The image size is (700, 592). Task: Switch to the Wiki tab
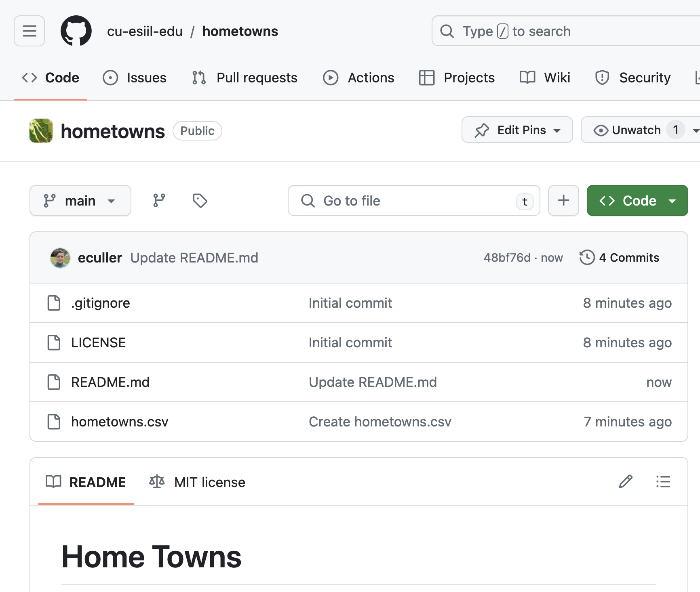click(545, 78)
